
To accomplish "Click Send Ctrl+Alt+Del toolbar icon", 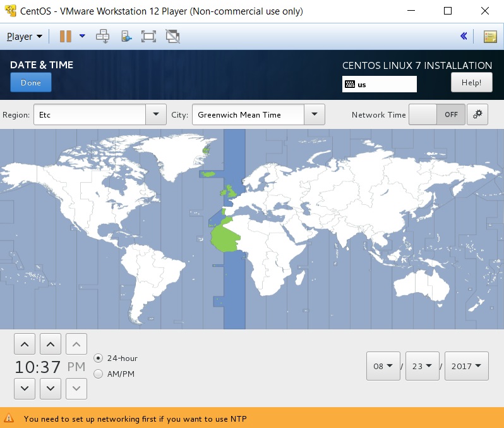I will coord(102,36).
